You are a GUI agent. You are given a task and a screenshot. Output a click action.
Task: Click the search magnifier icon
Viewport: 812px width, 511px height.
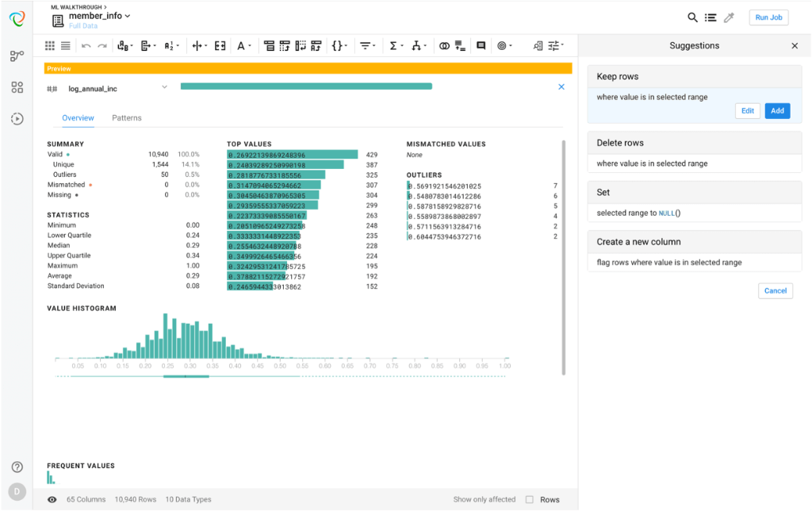click(692, 17)
